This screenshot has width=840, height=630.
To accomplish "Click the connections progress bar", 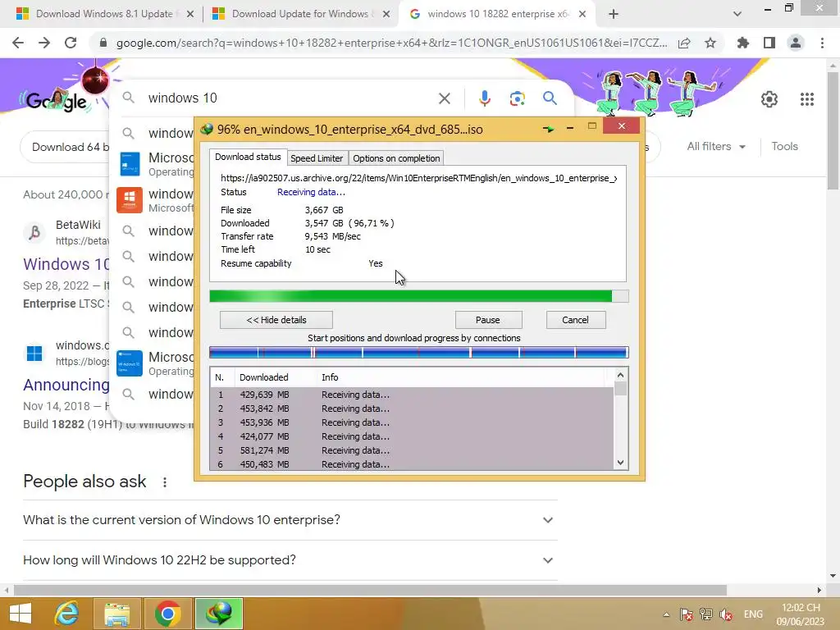I will (419, 353).
